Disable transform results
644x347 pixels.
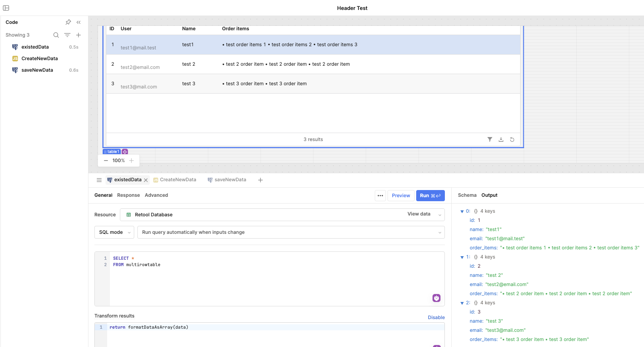point(436,318)
